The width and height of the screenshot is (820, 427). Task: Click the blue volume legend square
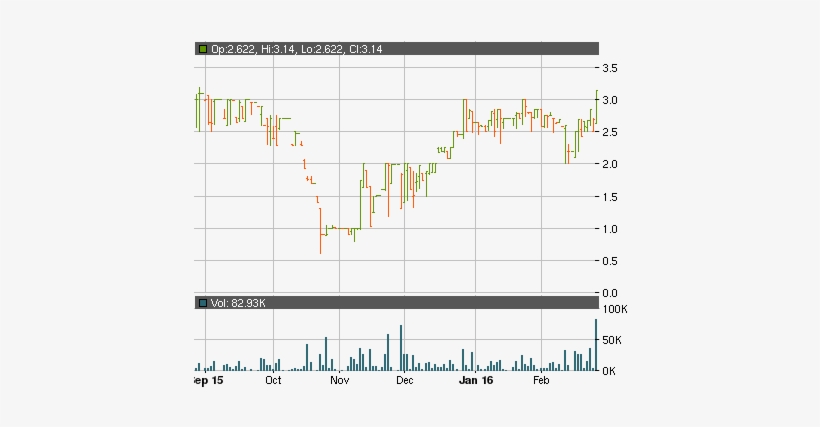pos(203,303)
